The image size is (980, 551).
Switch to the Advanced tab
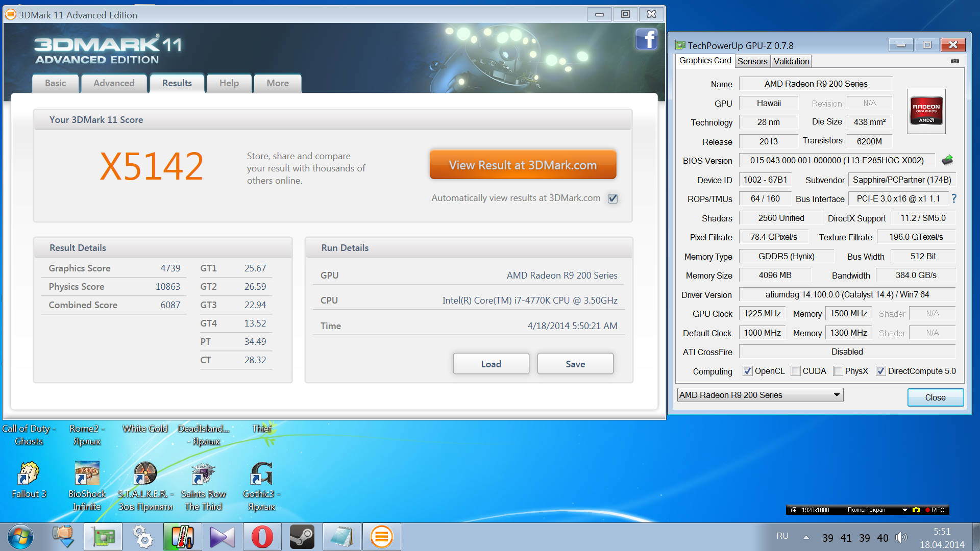114,83
